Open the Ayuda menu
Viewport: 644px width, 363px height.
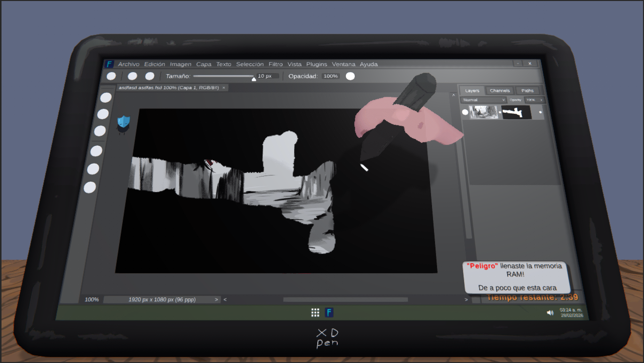pos(369,64)
